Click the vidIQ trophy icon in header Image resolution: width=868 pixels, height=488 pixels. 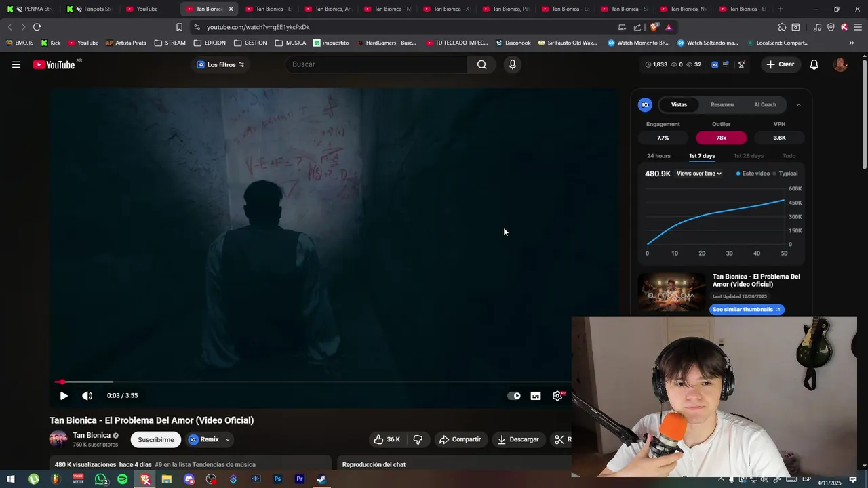(x=742, y=64)
